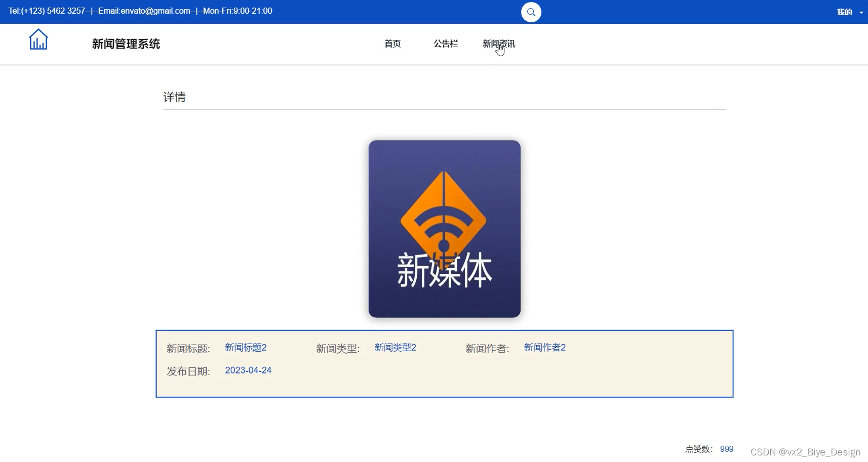Click the 新媒体 news cover image
The width and height of the screenshot is (868, 462).
(x=445, y=229)
